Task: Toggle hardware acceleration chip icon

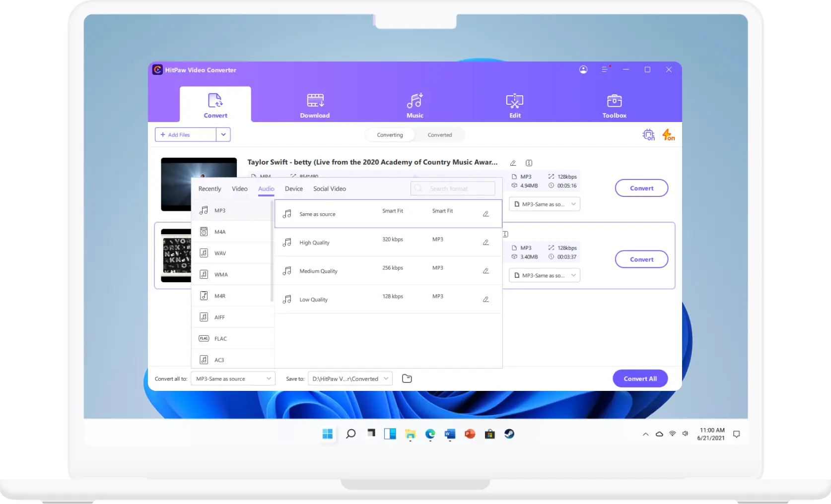Action: 648,134
